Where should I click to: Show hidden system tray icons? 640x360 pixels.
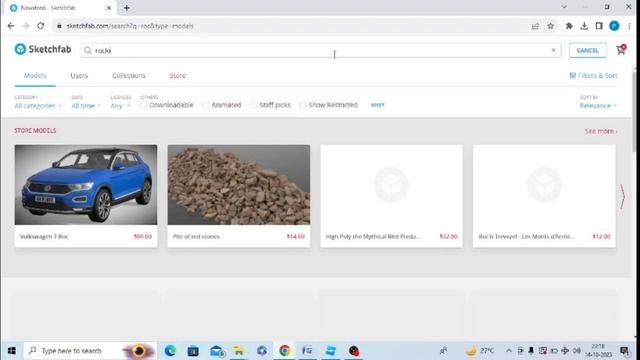509,351
